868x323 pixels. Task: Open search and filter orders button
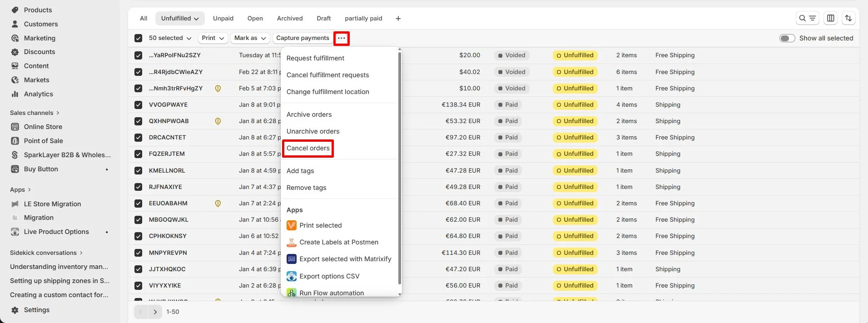point(808,18)
